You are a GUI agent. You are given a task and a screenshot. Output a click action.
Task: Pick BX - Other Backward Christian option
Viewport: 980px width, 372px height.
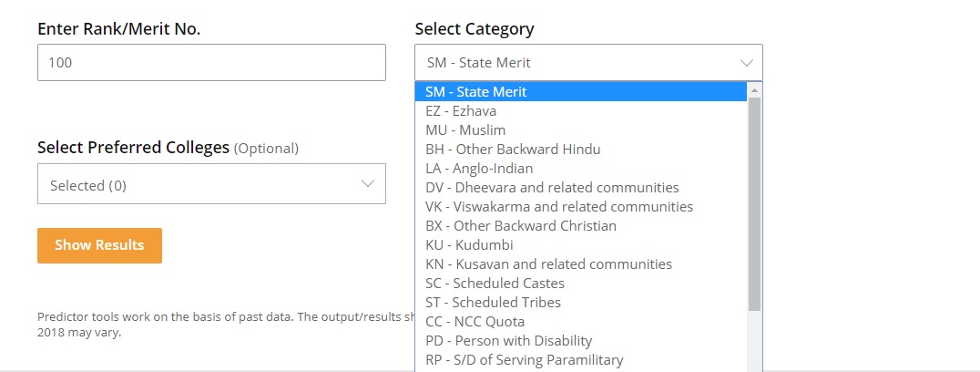click(521, 226)
